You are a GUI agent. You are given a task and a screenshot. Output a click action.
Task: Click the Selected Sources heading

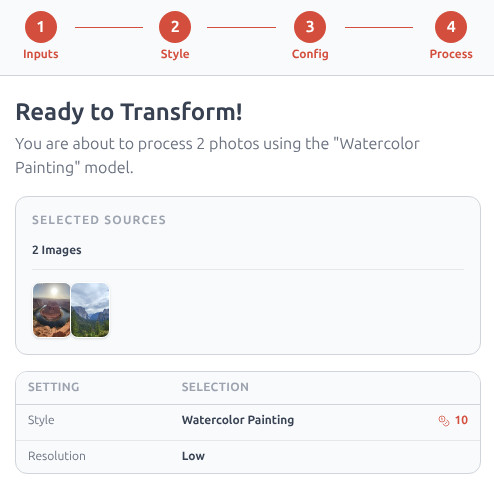point(99,220)
